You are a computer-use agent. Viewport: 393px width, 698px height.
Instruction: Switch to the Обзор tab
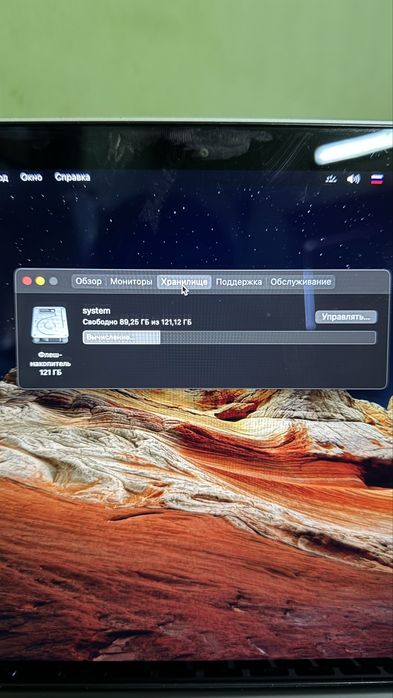[89, 281]
